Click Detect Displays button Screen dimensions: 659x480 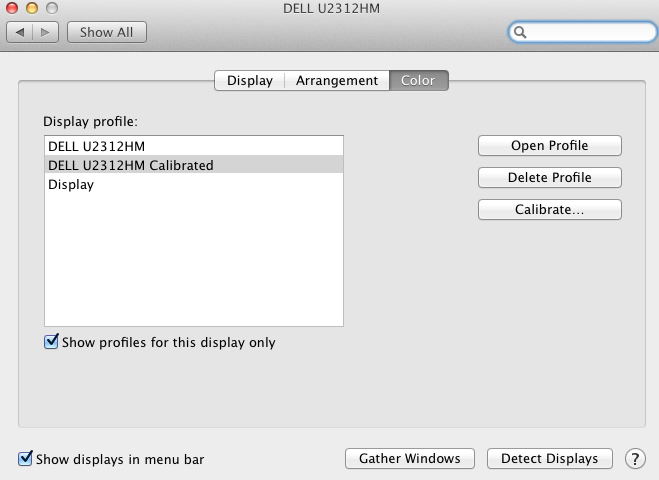click(550, 459)
